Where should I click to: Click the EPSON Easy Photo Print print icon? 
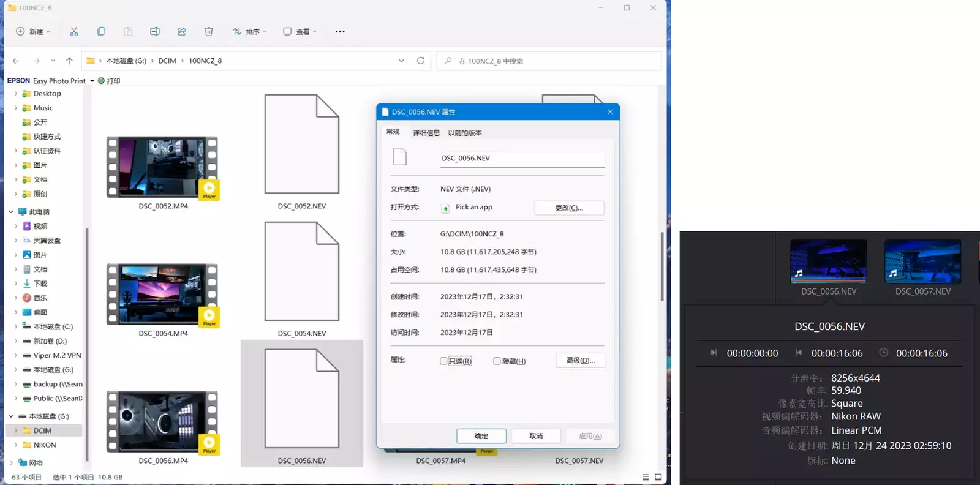[102, 80]
